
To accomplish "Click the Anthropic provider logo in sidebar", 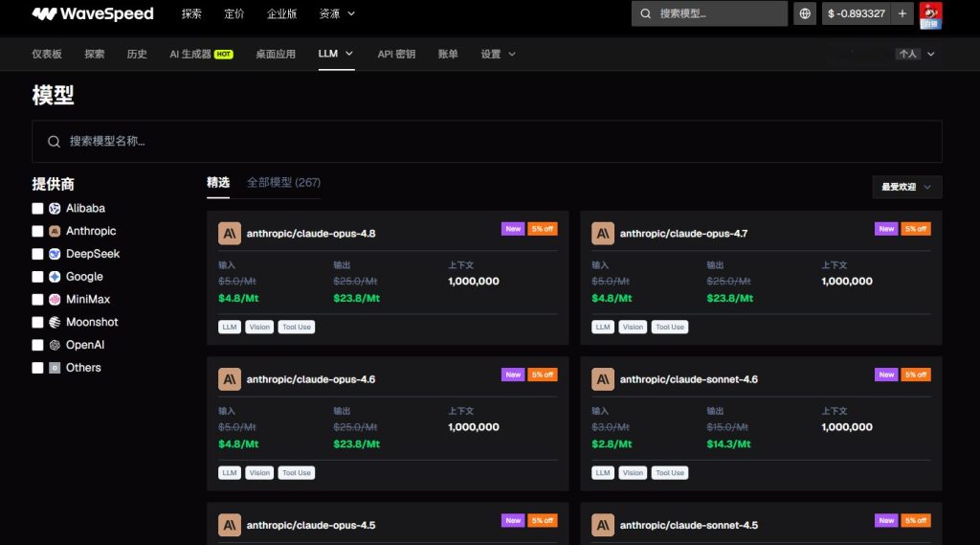I will point(55,231).
